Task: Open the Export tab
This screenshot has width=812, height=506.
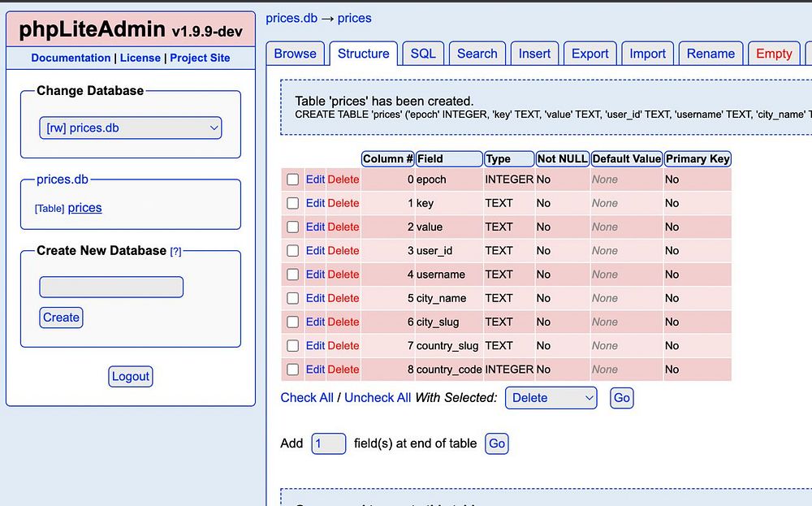Action: [590, 54]
